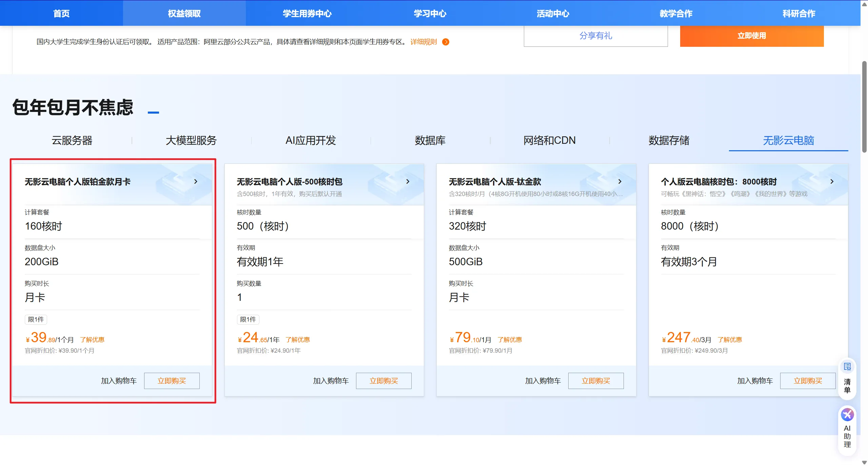Click 加入购物车 on the 500核时包 card
The image size is (868, 466).
pyautogui.click(x=331, y=381)
